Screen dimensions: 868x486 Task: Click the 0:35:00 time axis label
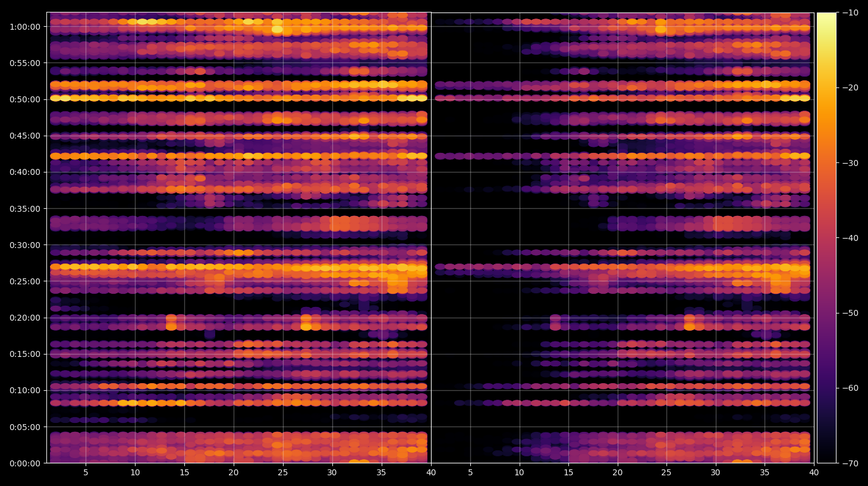pyautogui.click(x=25, y=209)
